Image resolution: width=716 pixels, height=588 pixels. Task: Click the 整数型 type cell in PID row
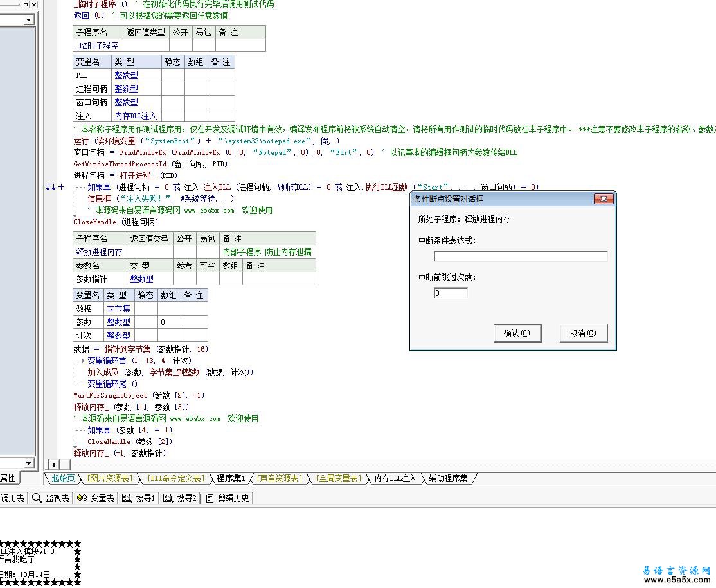136,75
